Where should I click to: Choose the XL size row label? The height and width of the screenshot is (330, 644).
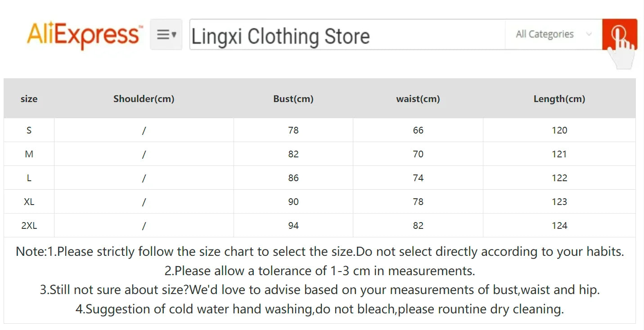29,202
